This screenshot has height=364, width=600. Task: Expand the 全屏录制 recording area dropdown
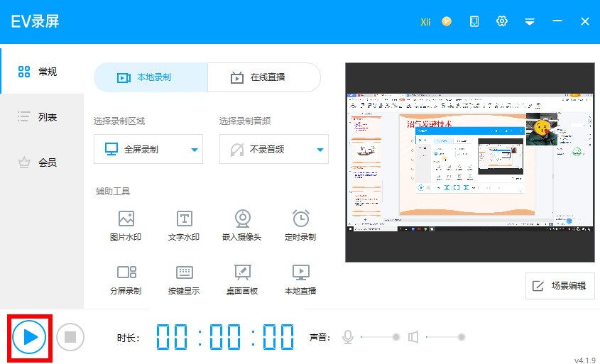pyautogui.click(x=148, y=149)
